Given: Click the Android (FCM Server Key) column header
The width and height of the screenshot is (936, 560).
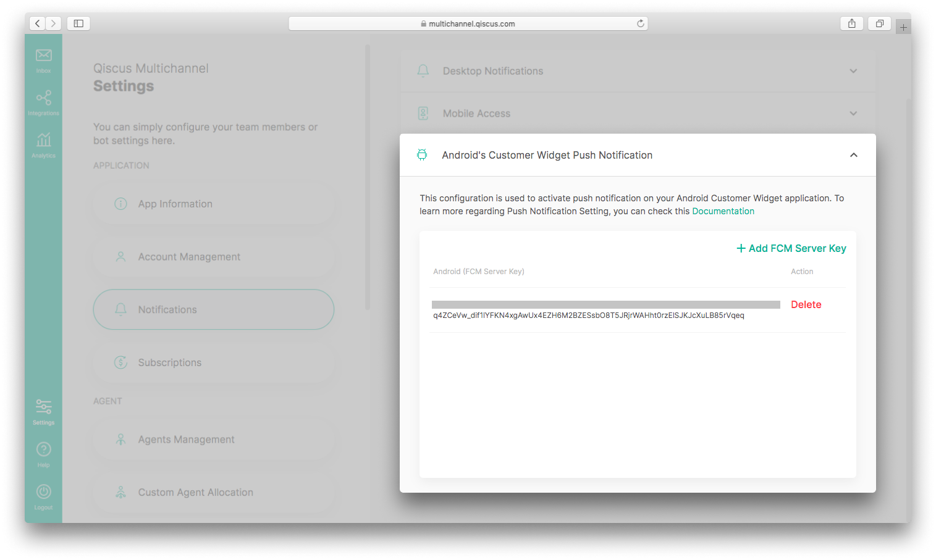Looking at the screenshot, I should [x=479, y=272].
